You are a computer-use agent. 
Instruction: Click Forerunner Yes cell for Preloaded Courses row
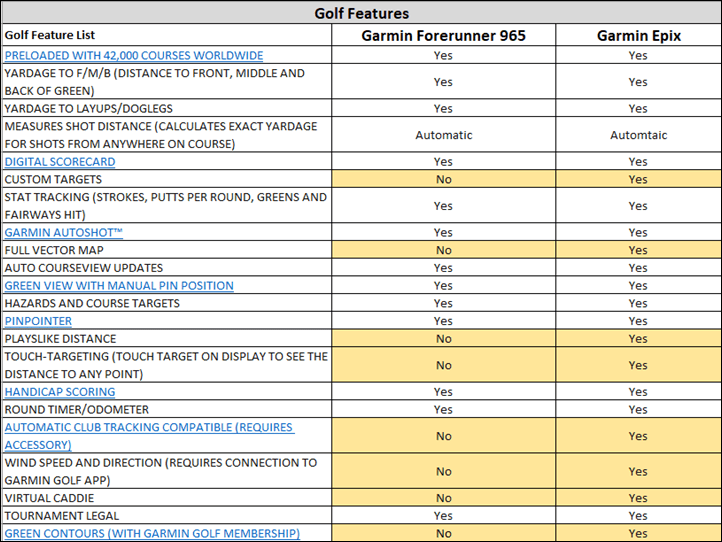[x=443, y=55]
